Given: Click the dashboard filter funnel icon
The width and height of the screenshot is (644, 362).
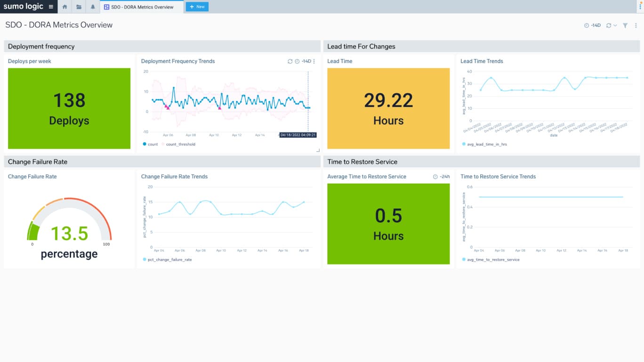Looking at the screenshot, I should [x=625, y=25].
